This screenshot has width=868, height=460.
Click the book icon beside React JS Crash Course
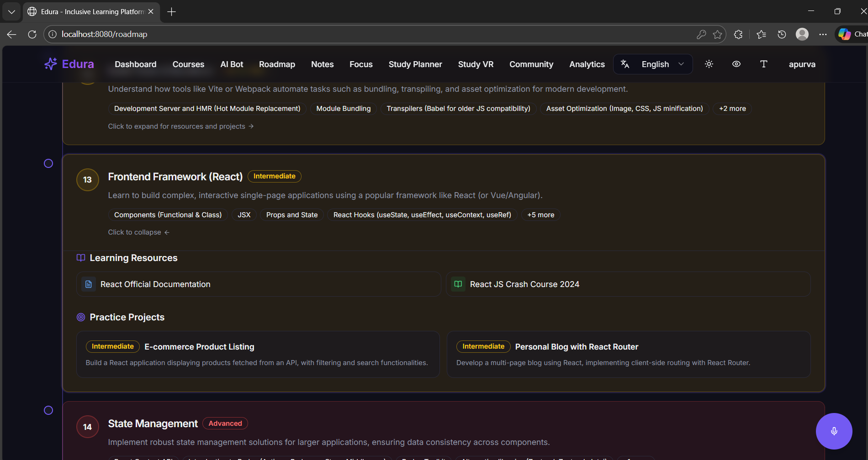(458, 284)
